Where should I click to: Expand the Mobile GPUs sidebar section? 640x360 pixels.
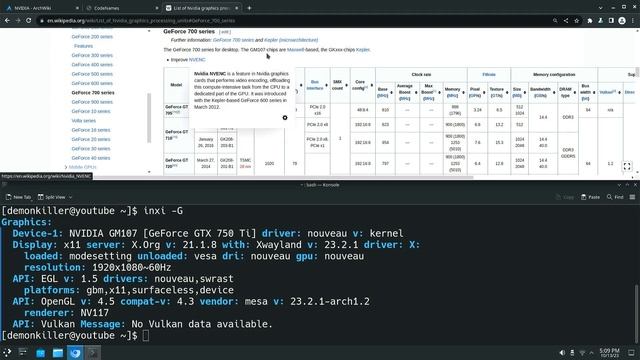[66, 167]
